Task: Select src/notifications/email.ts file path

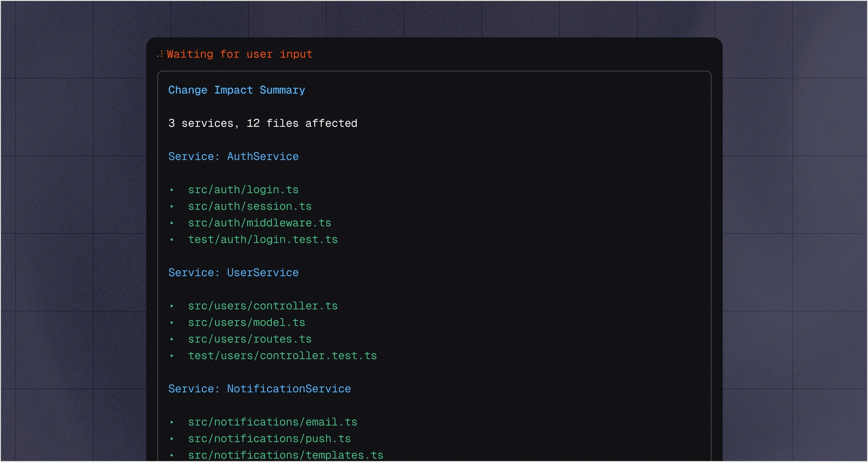Action: tap(272, 422)
